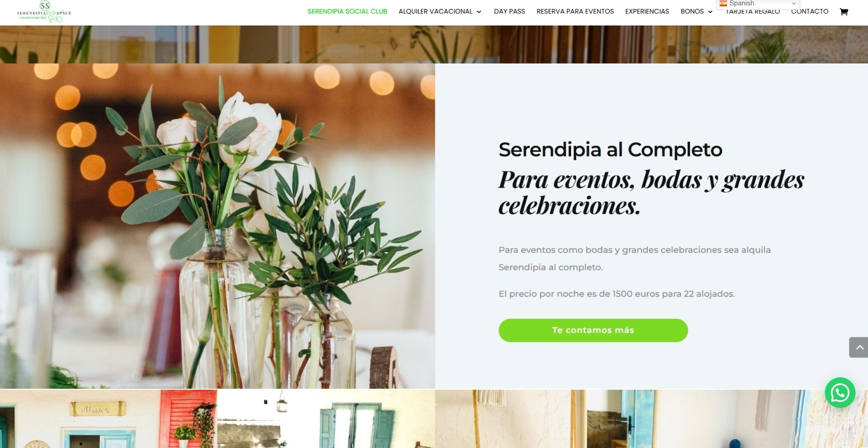Go to the Day Pass page
Screen dimensions: 868x448
click(x=509, y=11)
